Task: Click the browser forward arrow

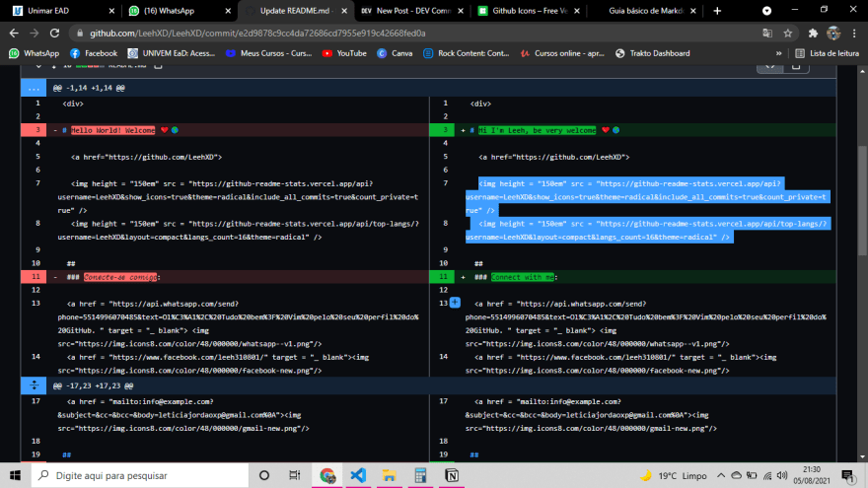Action: [x=35, y=34]
